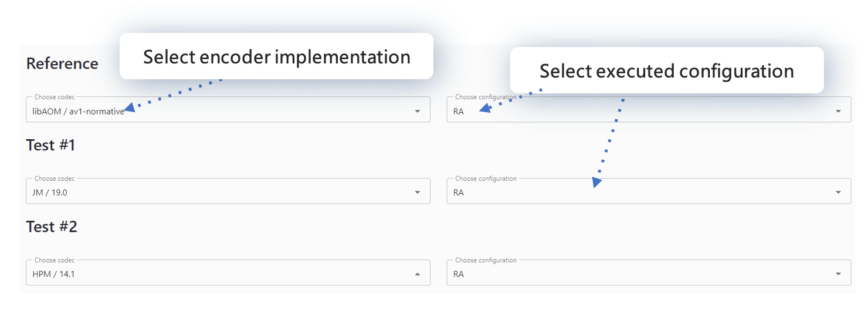868x316 pixels.
Task: Click the arrow icon of JM / 19.0 dropdown
Action: click(418, 192)
